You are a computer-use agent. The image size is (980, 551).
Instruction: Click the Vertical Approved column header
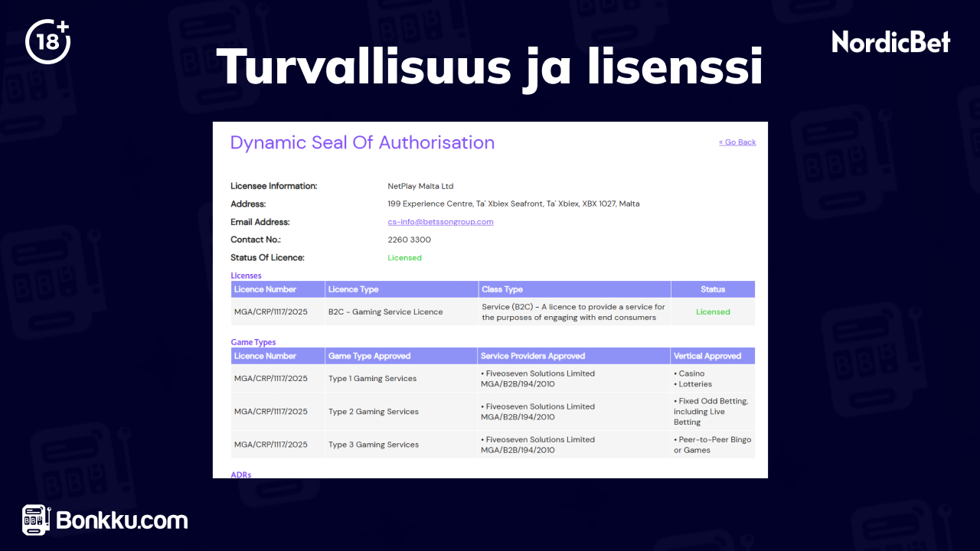(x=713, y=356)
